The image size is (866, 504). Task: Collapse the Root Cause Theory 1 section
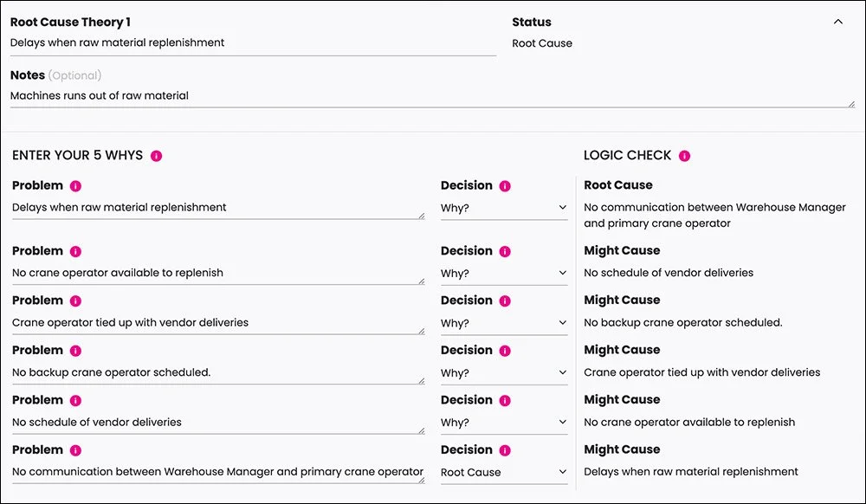click(x=837, y=23)
